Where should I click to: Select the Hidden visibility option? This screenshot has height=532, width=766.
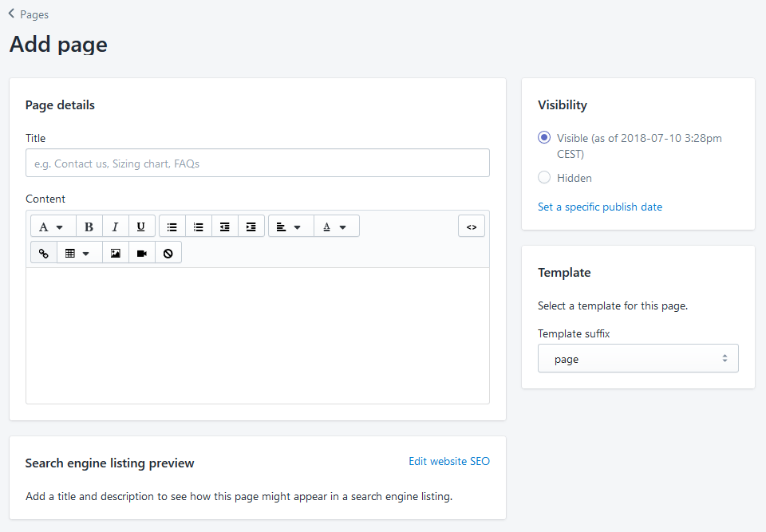tap(543, 177)
